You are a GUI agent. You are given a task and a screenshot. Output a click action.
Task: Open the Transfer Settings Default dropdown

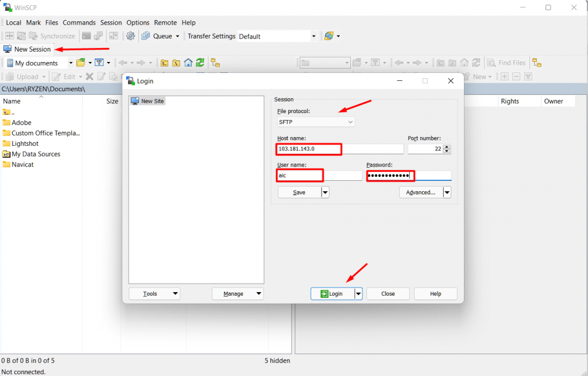point(313,36)
